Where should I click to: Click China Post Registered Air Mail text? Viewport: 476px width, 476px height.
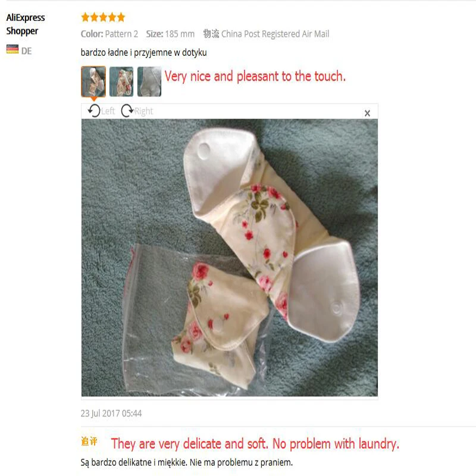tap(275, 34)
